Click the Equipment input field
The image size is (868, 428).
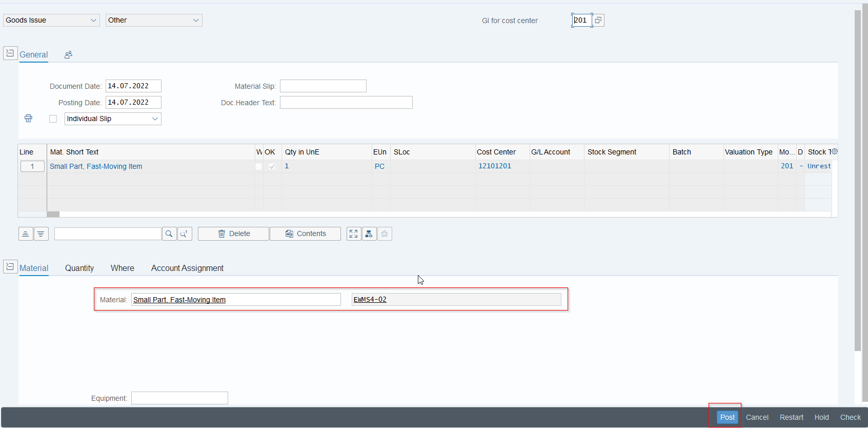click(179, 398)
